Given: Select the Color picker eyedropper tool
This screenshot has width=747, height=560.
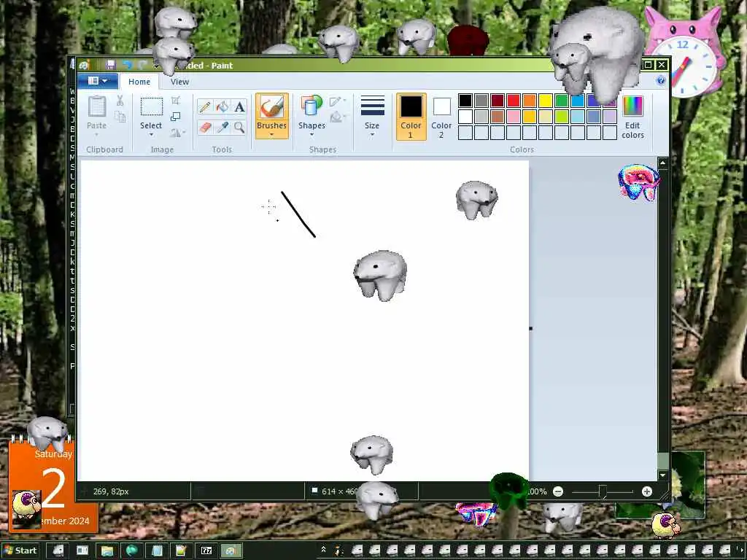Looking at the screenshot, I should pos(222,127).
